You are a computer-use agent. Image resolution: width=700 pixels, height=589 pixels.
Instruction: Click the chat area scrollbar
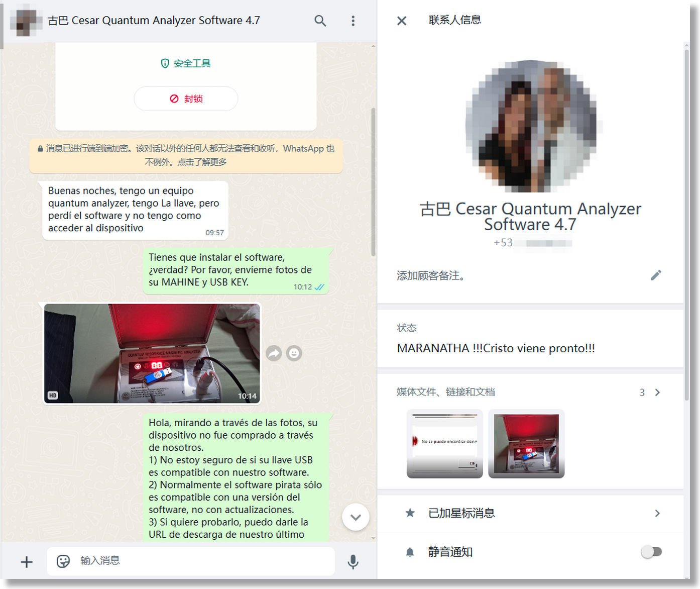pyautogui.click(x=373, y=182)
